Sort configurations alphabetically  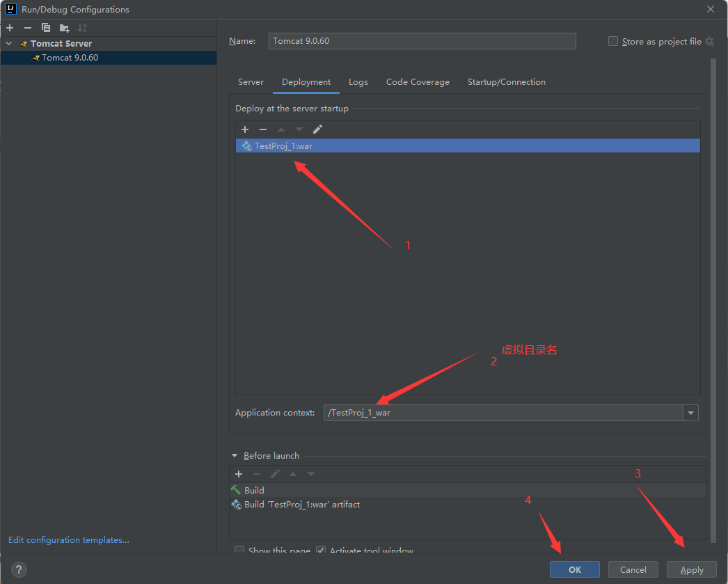[82, 28]
